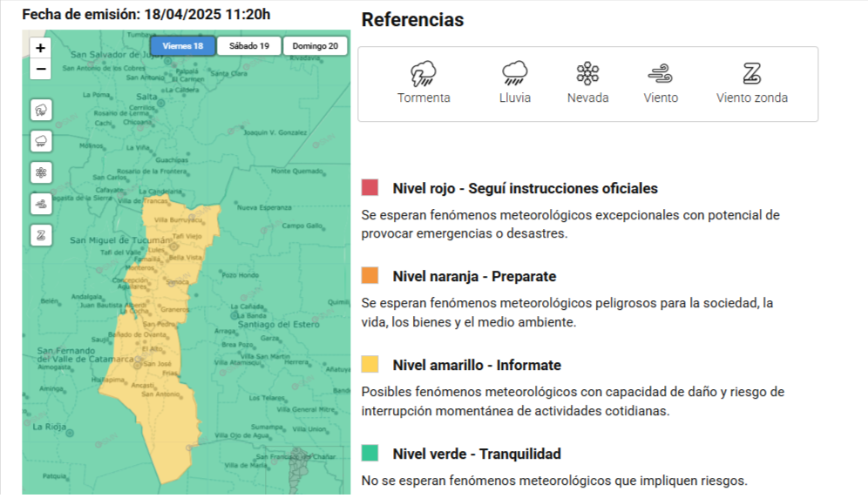This screenshot has height=498, width=868.
Task: Click the Viento zonda reference icon
Action: 751,73
